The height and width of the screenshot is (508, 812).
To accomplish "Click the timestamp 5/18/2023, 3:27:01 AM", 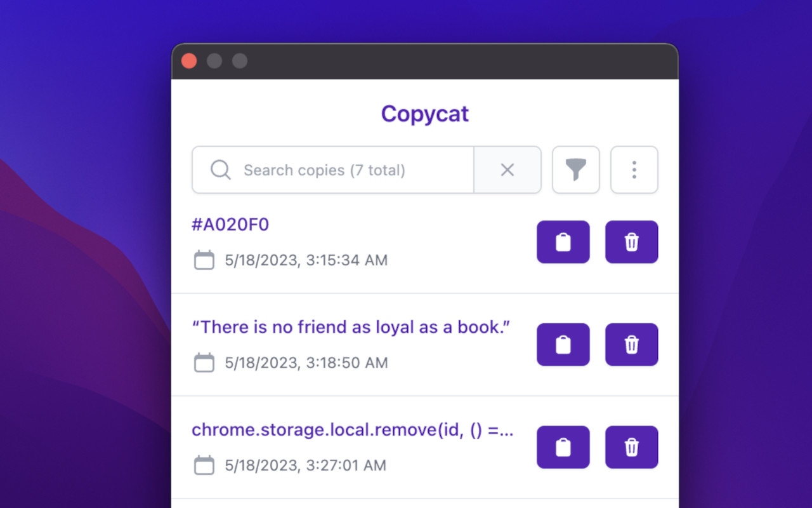I will (x=306, y=465).
